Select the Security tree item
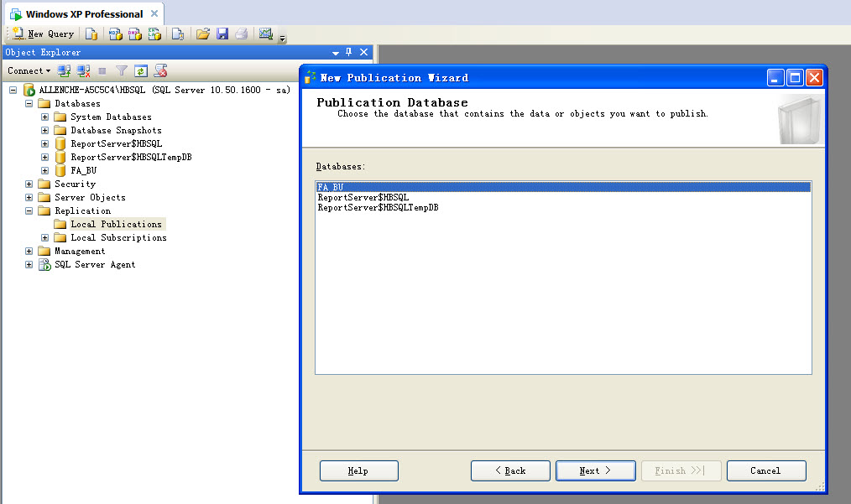Viewport: 851px width, 504px height. point(75,184)
